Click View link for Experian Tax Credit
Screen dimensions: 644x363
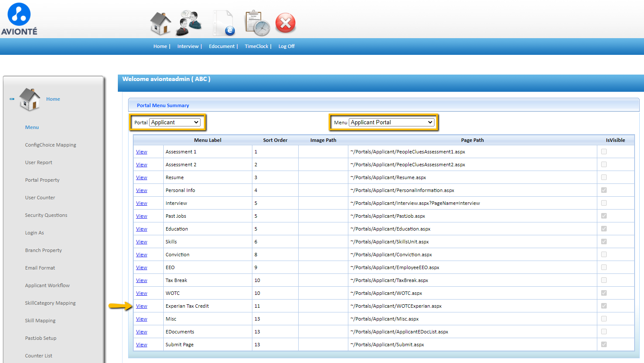click(141, 306)
